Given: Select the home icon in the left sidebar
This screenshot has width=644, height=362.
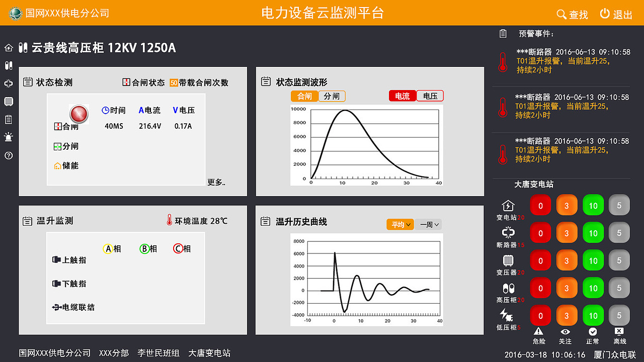Looking at the screenshot, I should click(x=8, y=47).
